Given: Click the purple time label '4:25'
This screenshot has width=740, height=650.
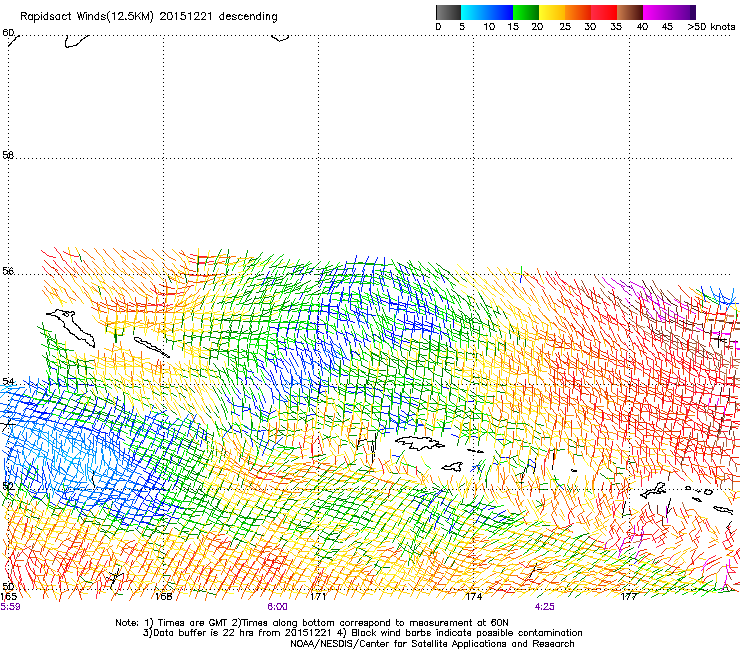Looking at the screenshot, I should [x=545, y=607].
